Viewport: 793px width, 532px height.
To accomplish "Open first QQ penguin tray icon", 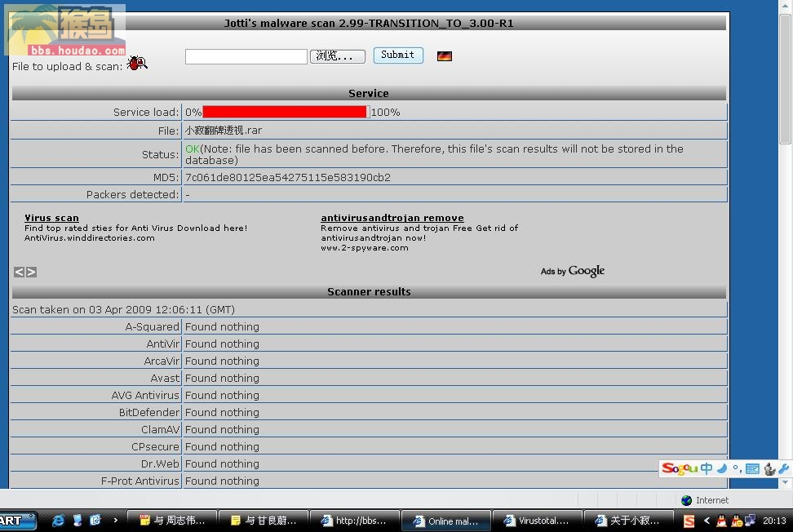I will [722, 521].
